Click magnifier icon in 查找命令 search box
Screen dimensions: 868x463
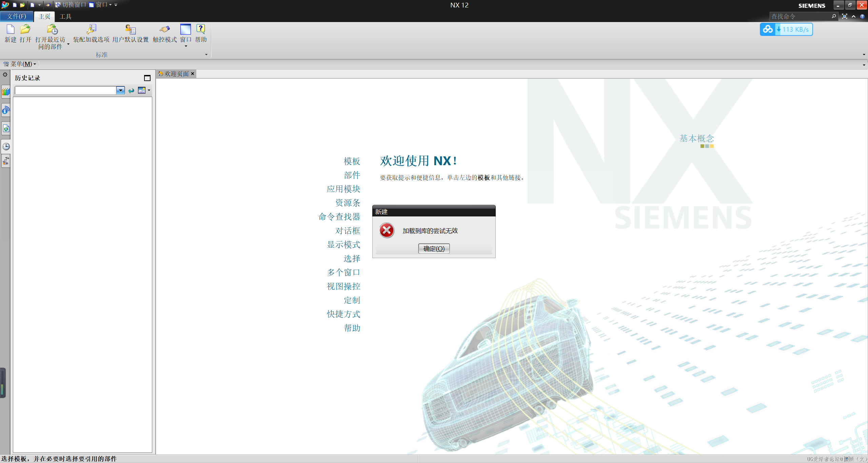[x=834, y=16]
